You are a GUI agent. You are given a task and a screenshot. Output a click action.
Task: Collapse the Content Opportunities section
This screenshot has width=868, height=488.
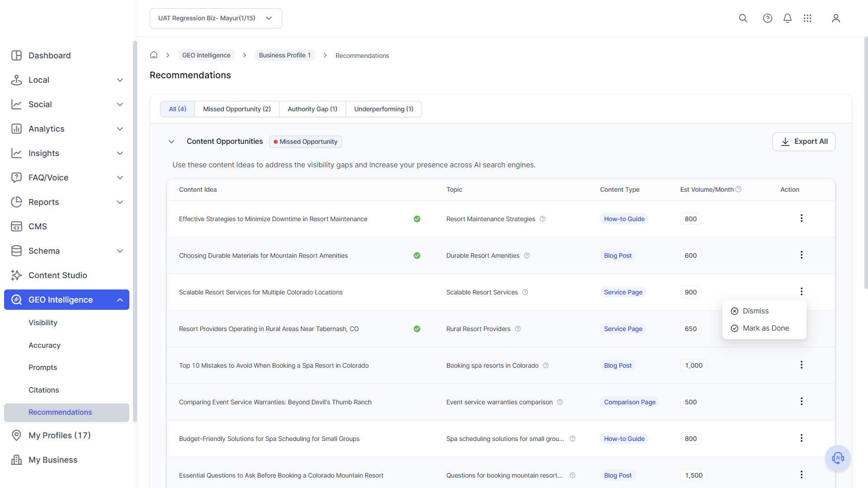[171, 142]
